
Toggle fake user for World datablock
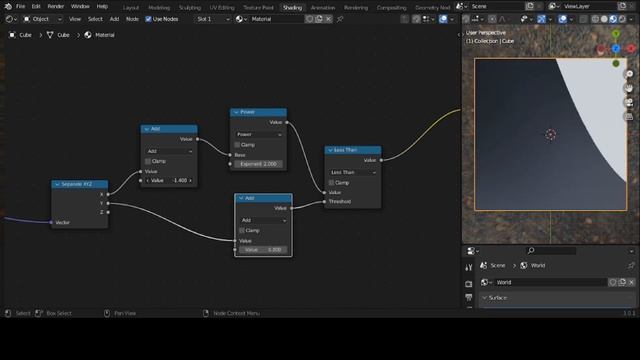click(613, 282)
